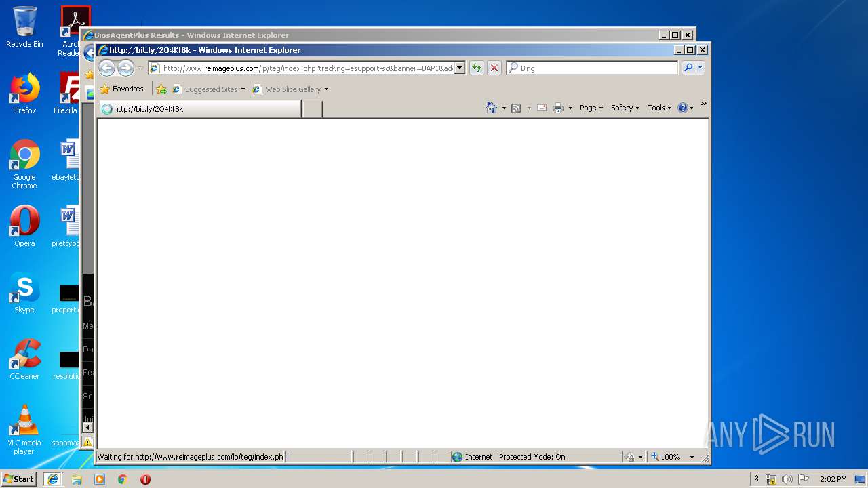Click into the Bing search box
The image size is (868, 488).
(592, 68)
